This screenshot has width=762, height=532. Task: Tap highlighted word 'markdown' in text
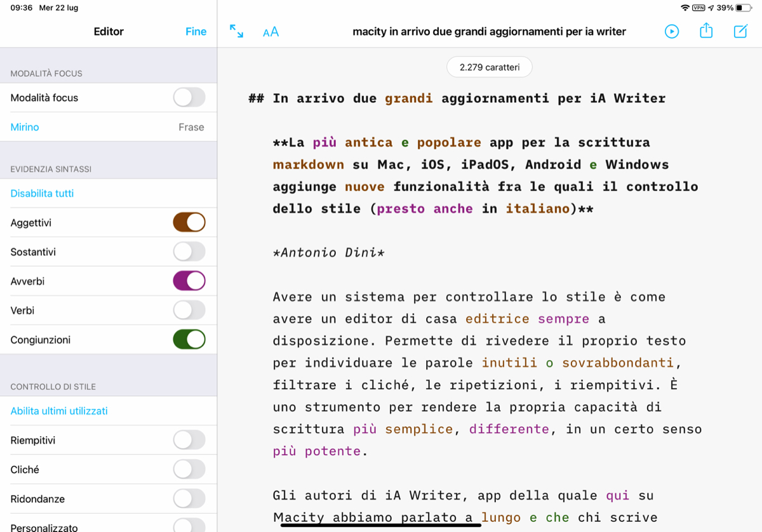point(308,164)
